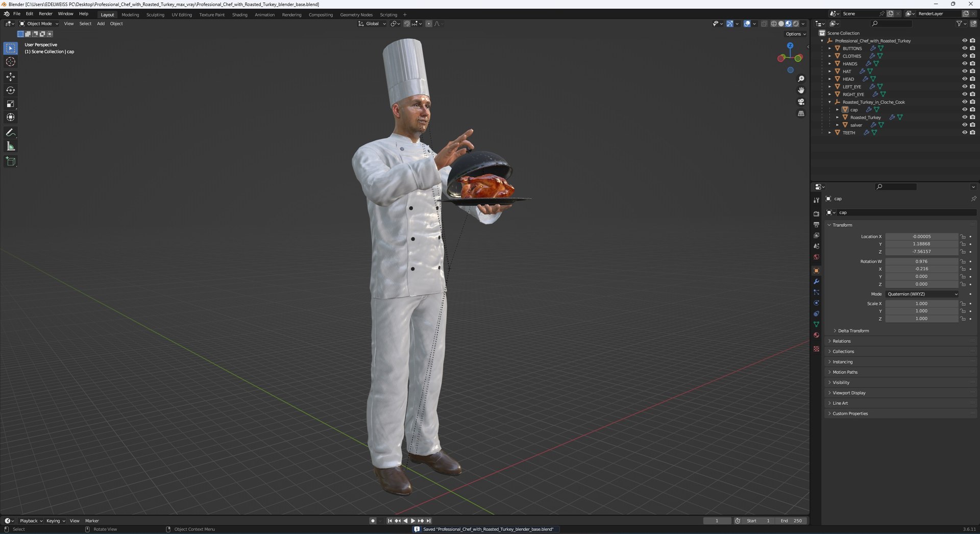Toggle HEAD visibility eye icon
Image resolution: width=980 pixels, height=534 pixels.
pyautogui.click(x=965, y=79)
